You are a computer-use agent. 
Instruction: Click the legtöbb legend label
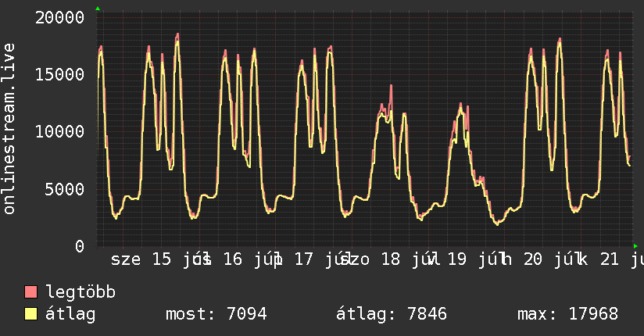[80, 292]
